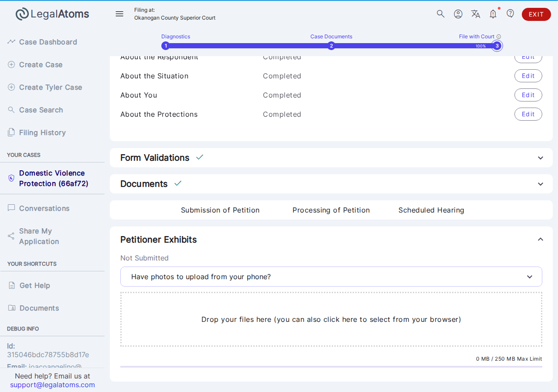The width and height of the screenshot is (558, 392).
Task: Click Case Dashboard chart icon
Action: point(11,42)
